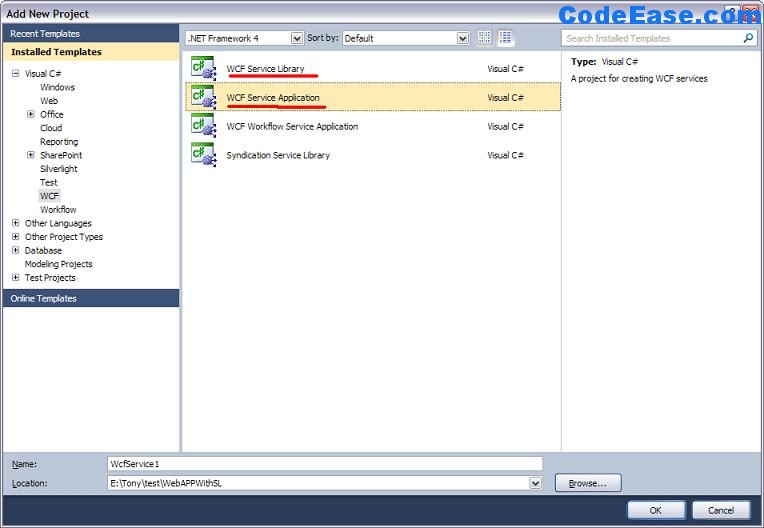Switch to small icons view
764x528 pixels.
coord(484,38)
